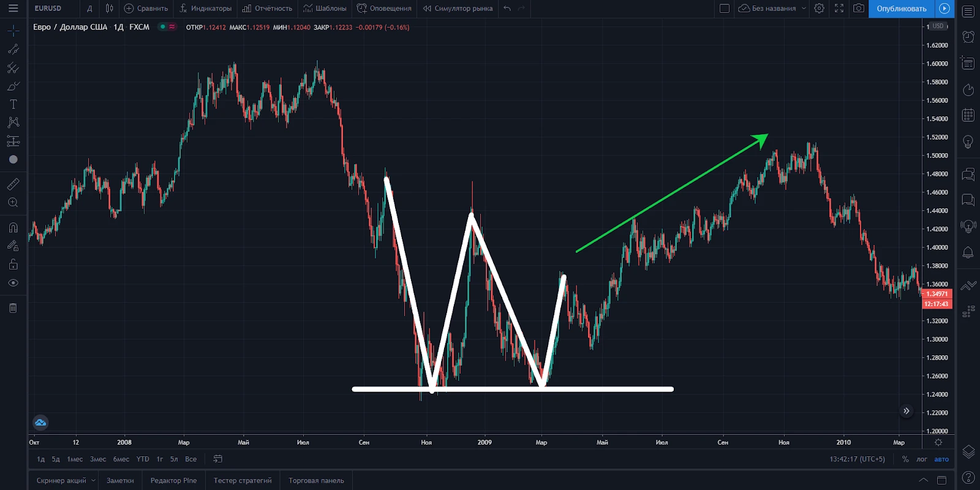Open chart settings gear icon
This screenshot has width=980, height=490.
[x=819, y=9]
